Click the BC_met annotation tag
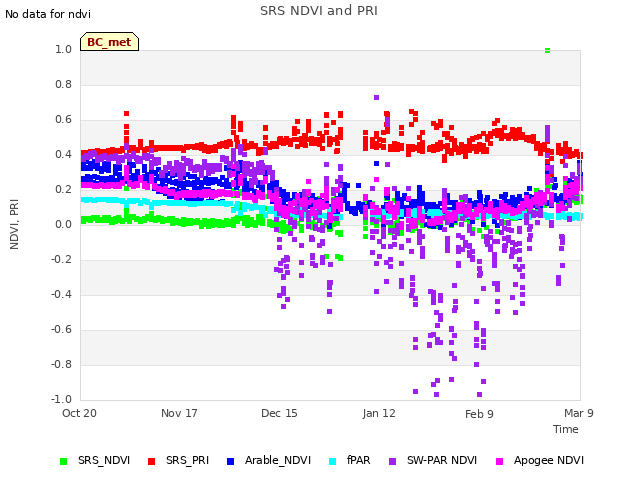 coord(109,42)
